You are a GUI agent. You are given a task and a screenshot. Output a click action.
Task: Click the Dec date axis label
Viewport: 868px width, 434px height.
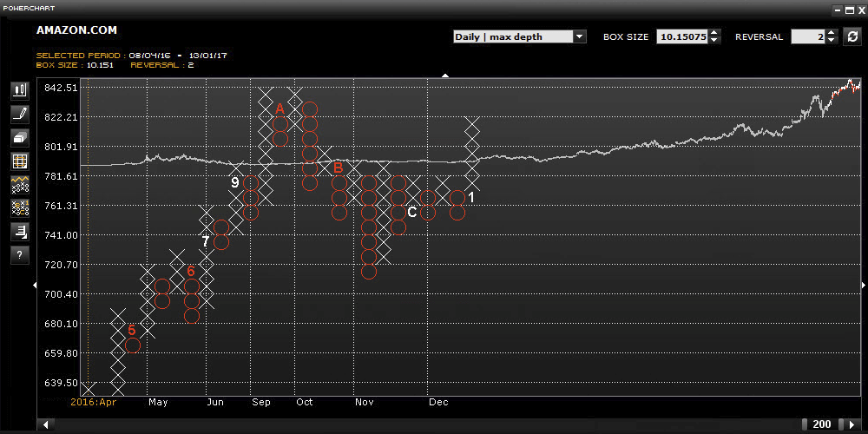click(438, 402)
